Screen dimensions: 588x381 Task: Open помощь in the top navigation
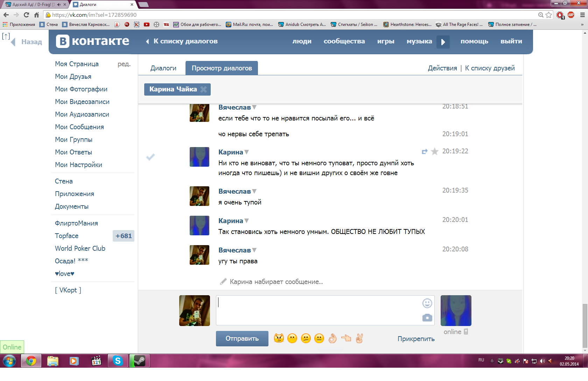pos(474,41)
